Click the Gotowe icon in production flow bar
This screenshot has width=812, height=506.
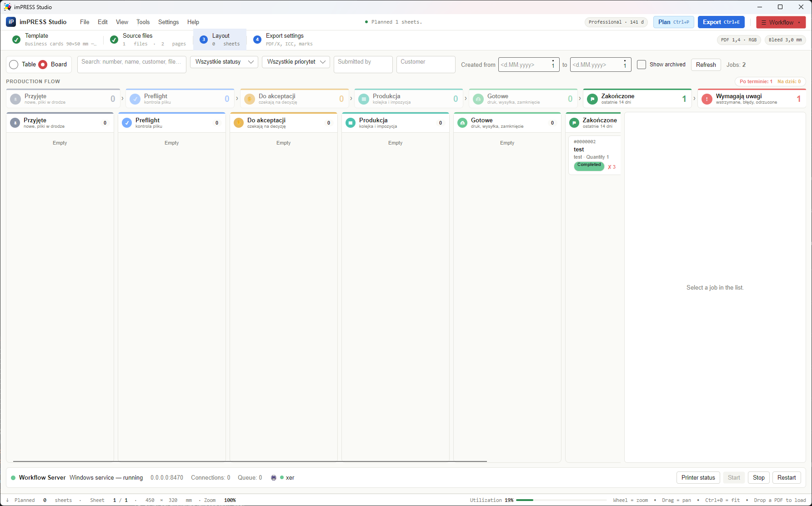(478, 99)
